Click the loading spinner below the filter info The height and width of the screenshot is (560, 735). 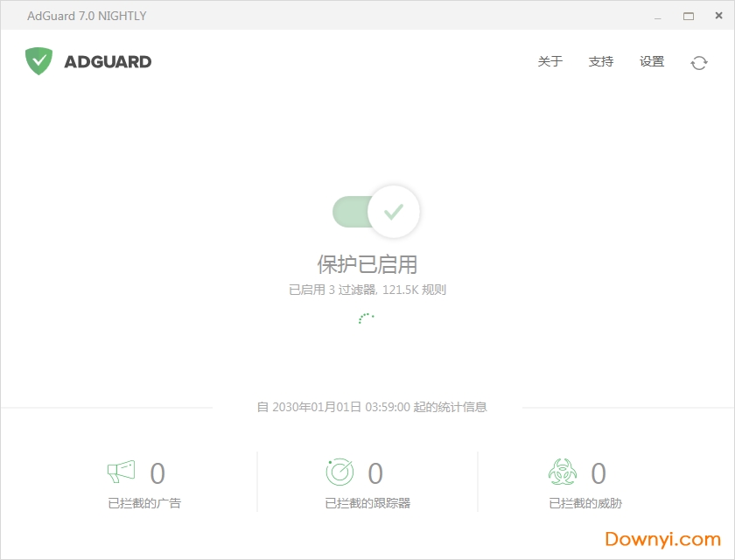tap(367, 319)
